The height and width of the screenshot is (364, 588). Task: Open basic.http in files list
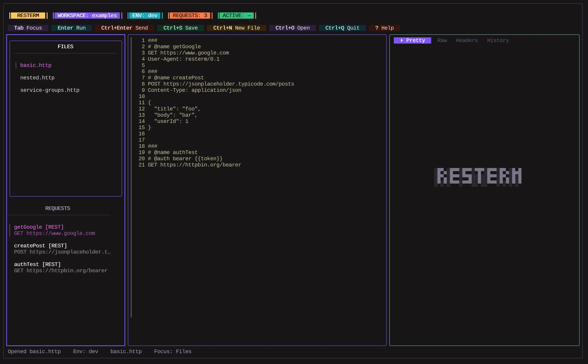[36, 65]
